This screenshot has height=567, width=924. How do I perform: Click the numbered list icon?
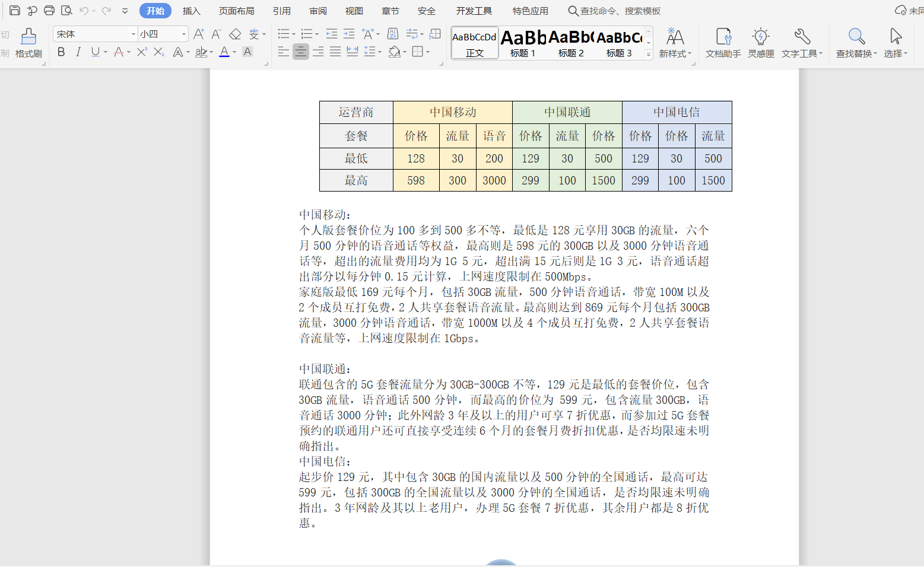pyautogui.click(x=307, y=34)
